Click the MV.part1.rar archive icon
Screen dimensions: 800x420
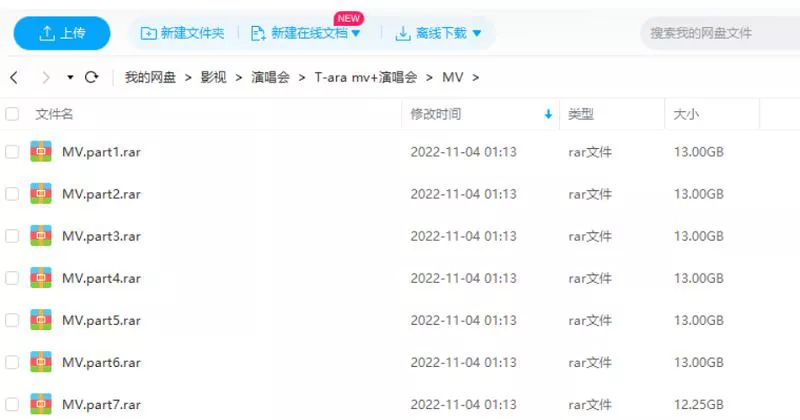pyautogui.click(x=41, y=152)
